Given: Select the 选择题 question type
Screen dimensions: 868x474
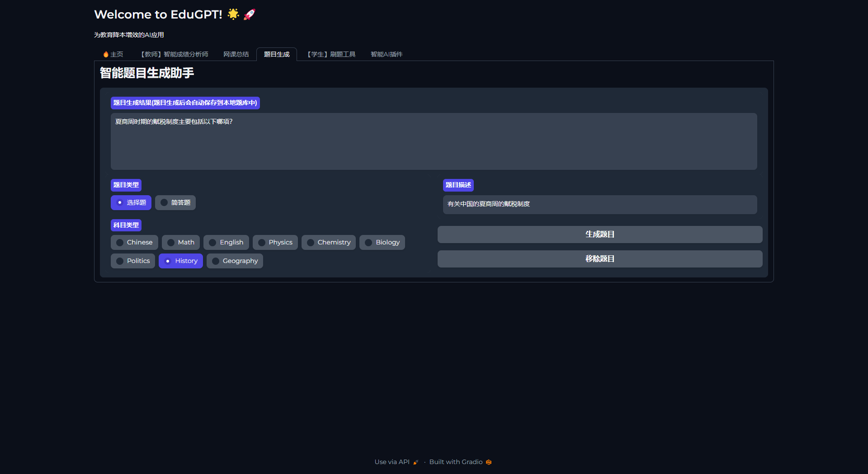Looking at the screenshot, I should tap(131, 202).
